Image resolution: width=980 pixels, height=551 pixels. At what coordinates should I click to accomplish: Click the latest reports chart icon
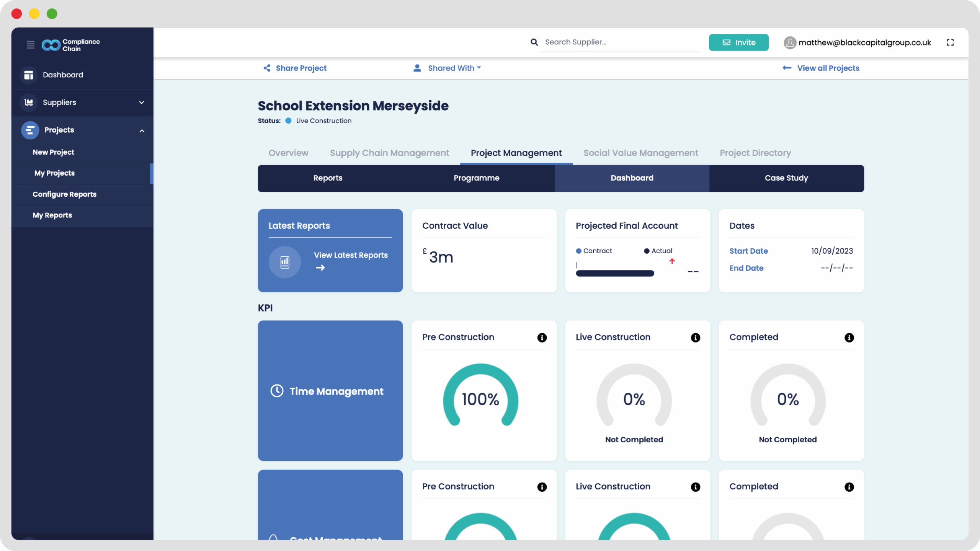point(285,262)
